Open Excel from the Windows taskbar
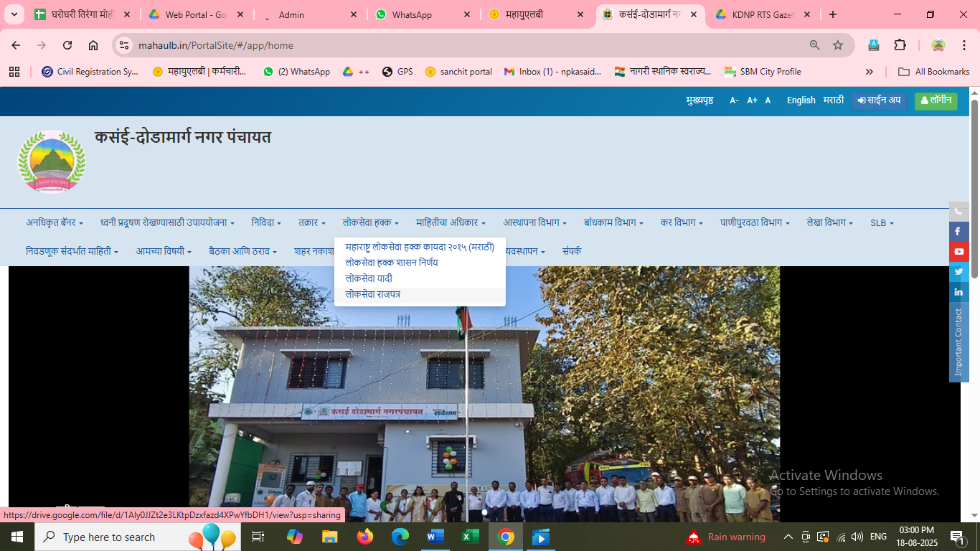The width and height of the screenshot is (980, 551). (x=470, y=537)
